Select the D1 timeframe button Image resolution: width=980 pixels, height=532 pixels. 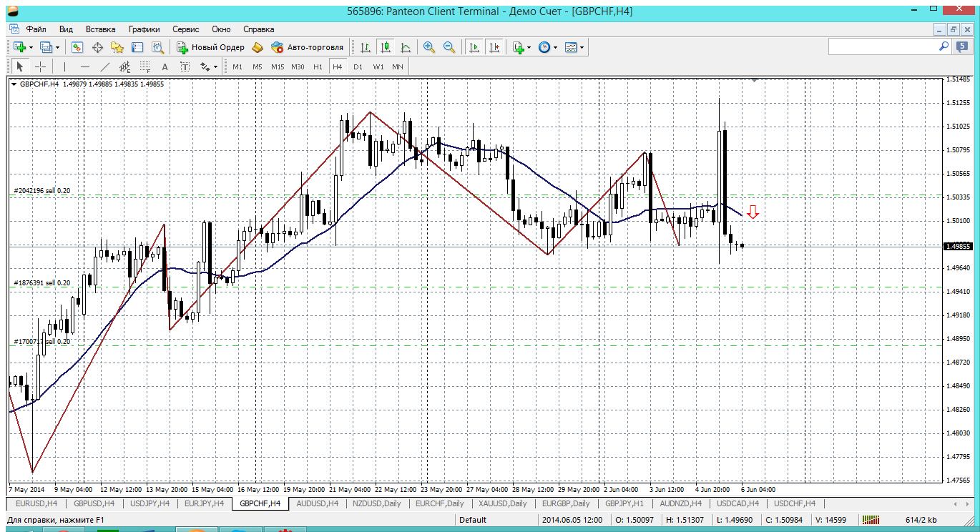(x=358, y=66)
